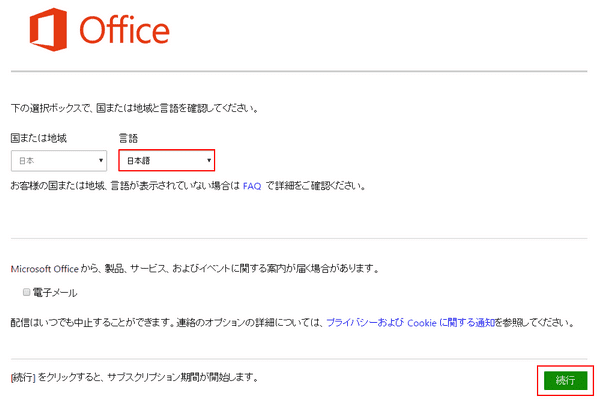Click the 電子メール label text
Image resolution: width=599 pixels, height=410 pixels.
(x=55, y=293)
